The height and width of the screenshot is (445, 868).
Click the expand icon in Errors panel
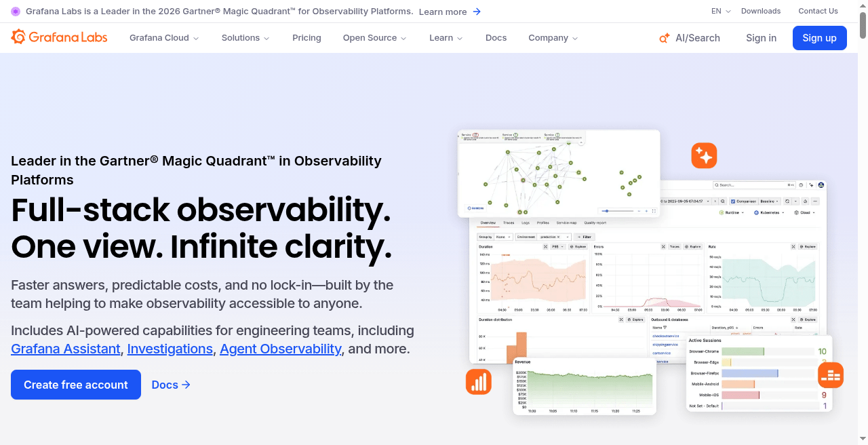pyautogui.click(x=663, y=247)
